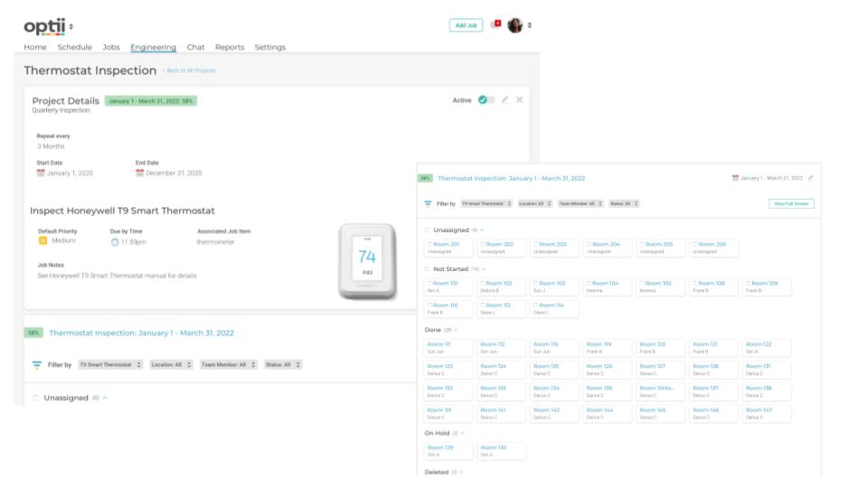Collapse the Deleted group
868x488 pixels.
click(461, 472)
